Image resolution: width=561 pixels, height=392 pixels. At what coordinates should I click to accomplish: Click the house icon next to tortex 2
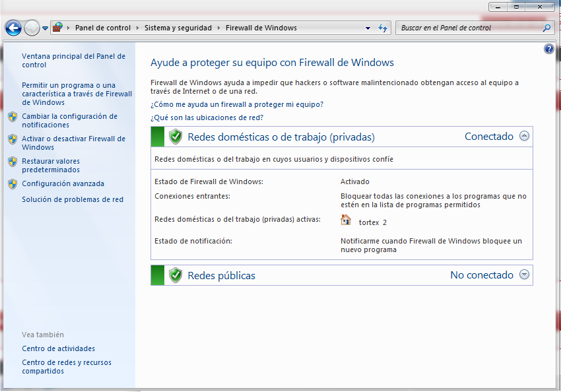click(346, 220)
